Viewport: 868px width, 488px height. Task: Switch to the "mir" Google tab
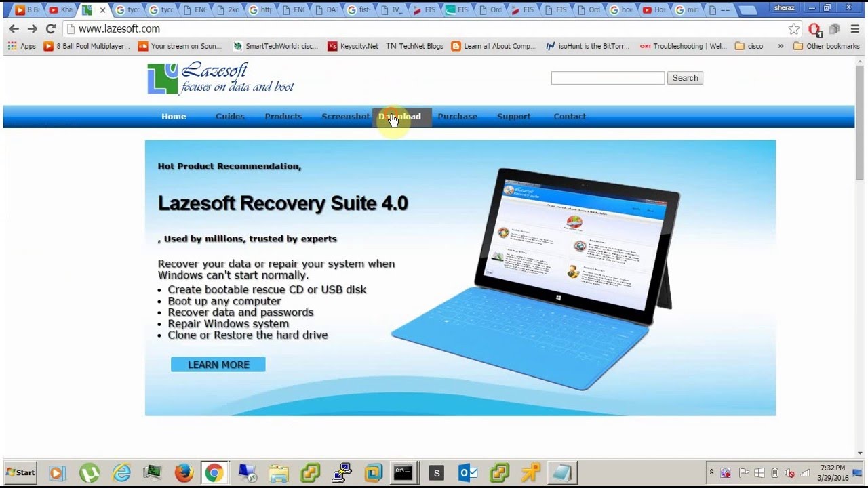[687, 10]
